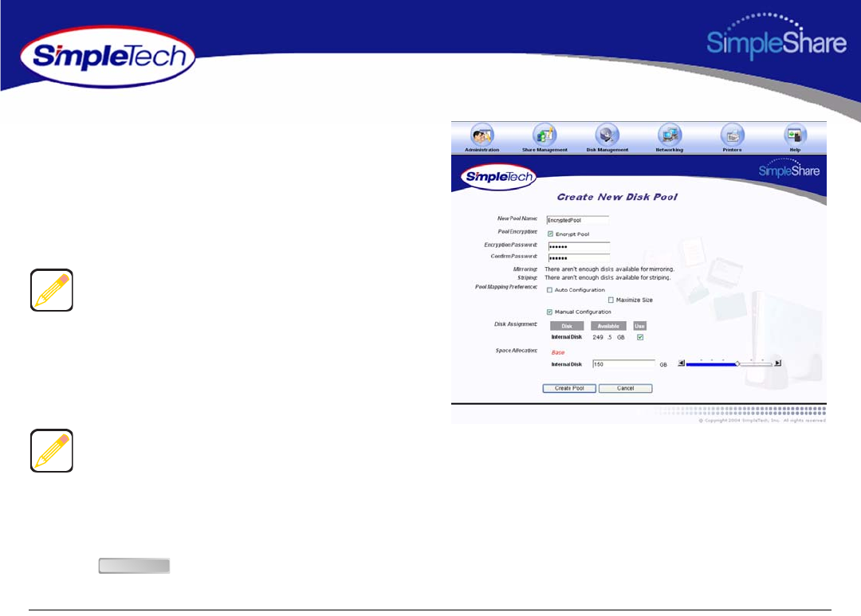Image resolution: width=861 pixels, height=616 pixels.
Task: Click the Create Pool button
Action: point(569,388)
